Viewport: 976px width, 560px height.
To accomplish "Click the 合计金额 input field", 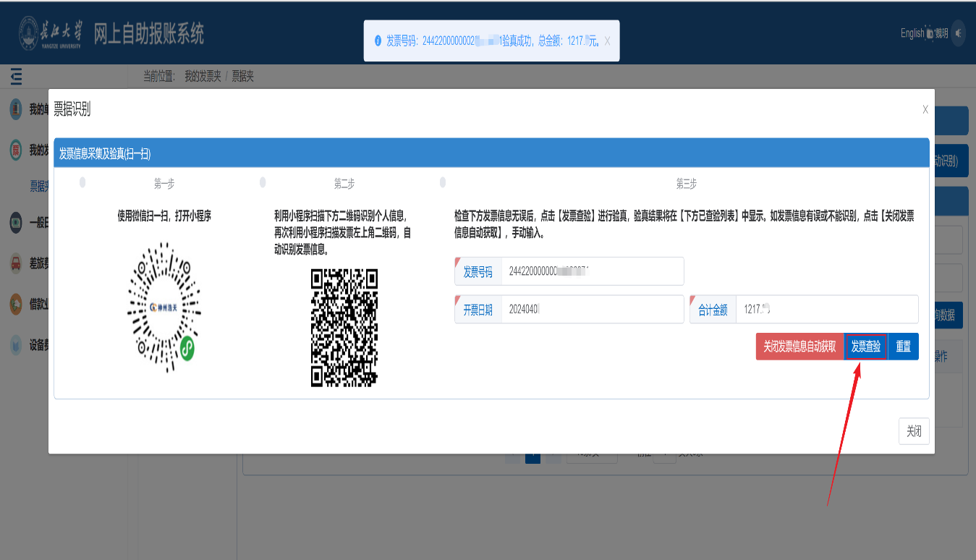I will [x=826, y=310].
